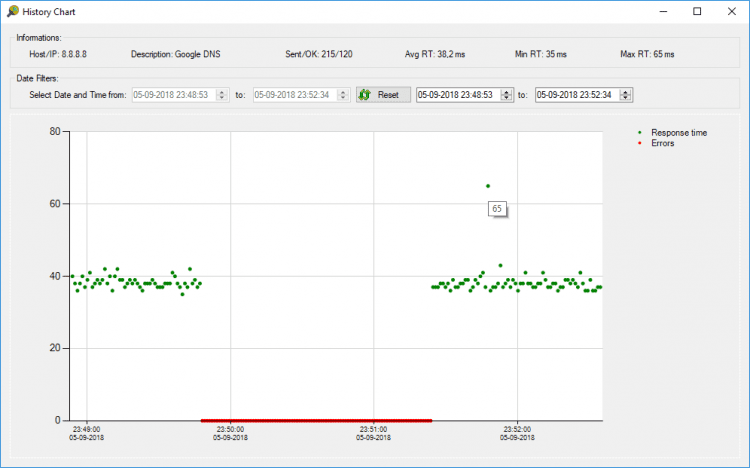
Task: Click the green 65 ms peak data point
Action: point(487,186)
